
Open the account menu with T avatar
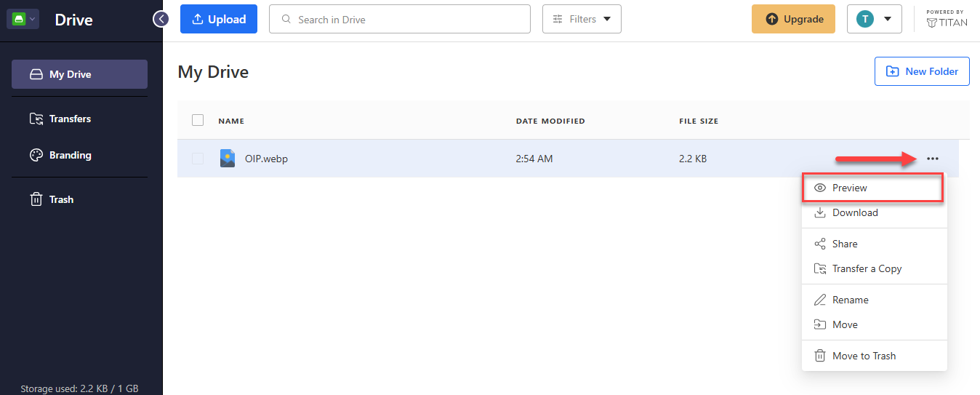pyautogui.click(x=875, y=19)
